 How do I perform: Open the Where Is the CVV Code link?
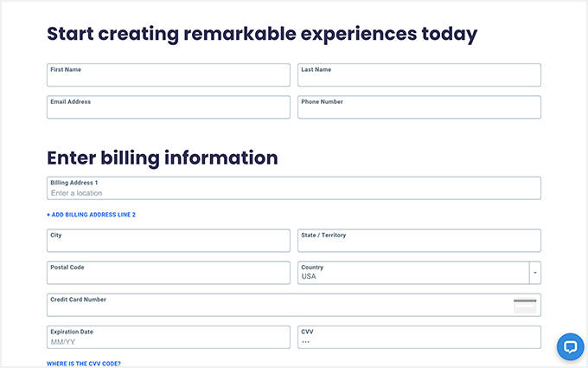click(84, 364)
